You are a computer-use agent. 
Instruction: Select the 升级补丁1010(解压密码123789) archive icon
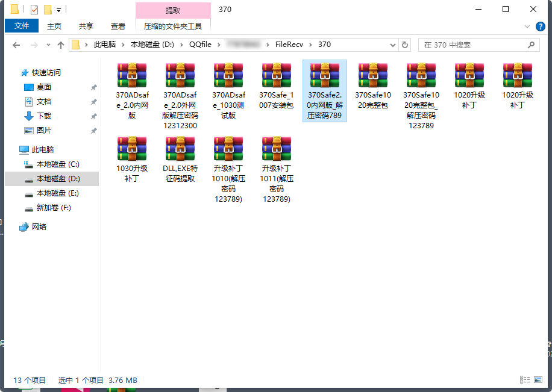coord(228,149)
